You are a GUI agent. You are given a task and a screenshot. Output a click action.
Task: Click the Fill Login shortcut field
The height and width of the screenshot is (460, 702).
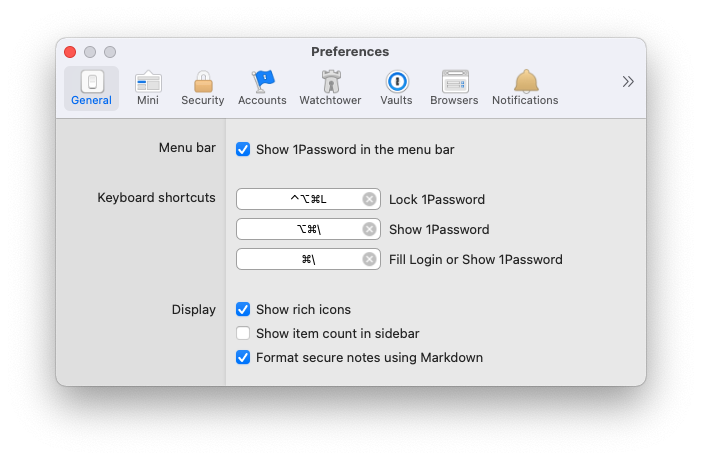[x=300, y=260]
